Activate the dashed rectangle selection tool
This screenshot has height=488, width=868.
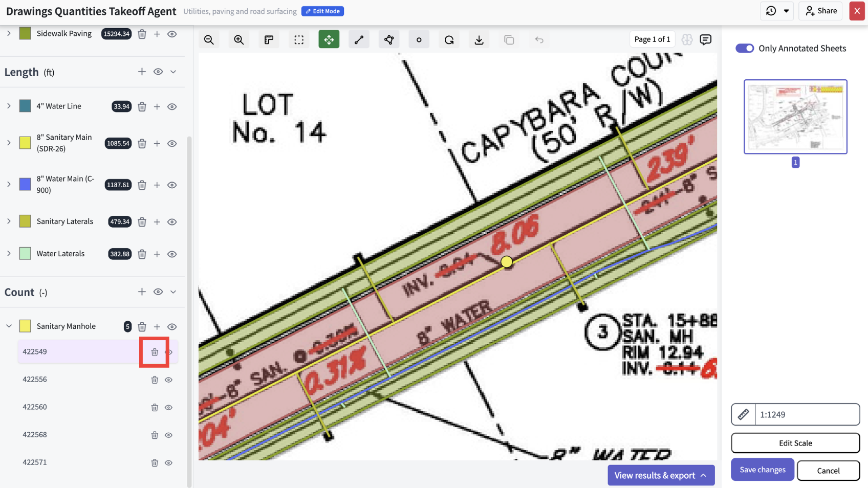(x=299, y=40)
